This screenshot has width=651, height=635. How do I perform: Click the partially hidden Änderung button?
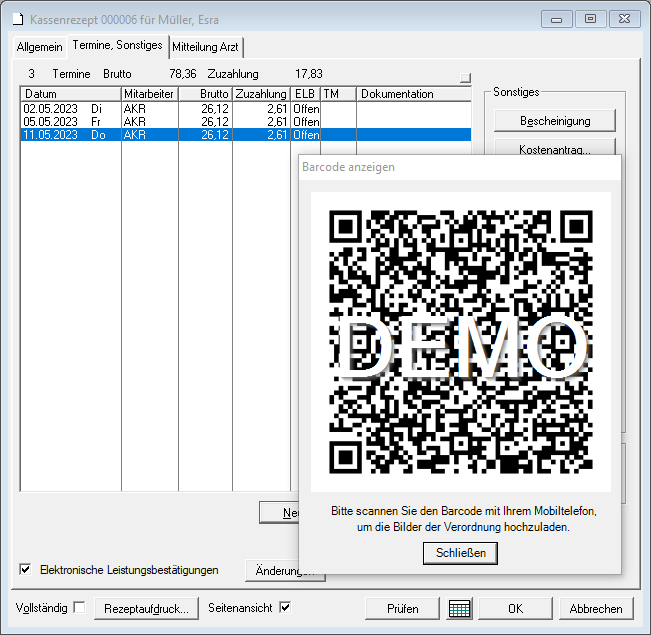click(272, 571)
